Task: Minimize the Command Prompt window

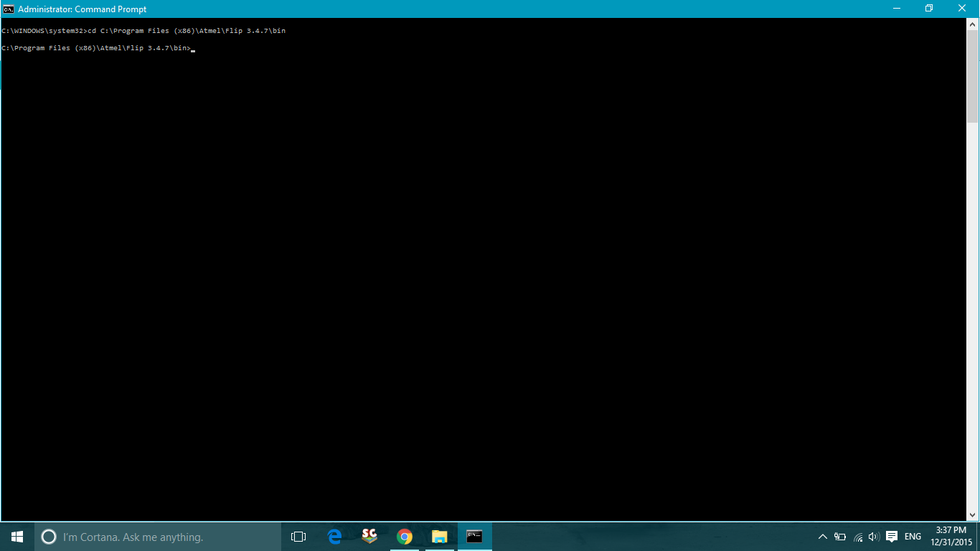Action: click(x=897, y=9)
